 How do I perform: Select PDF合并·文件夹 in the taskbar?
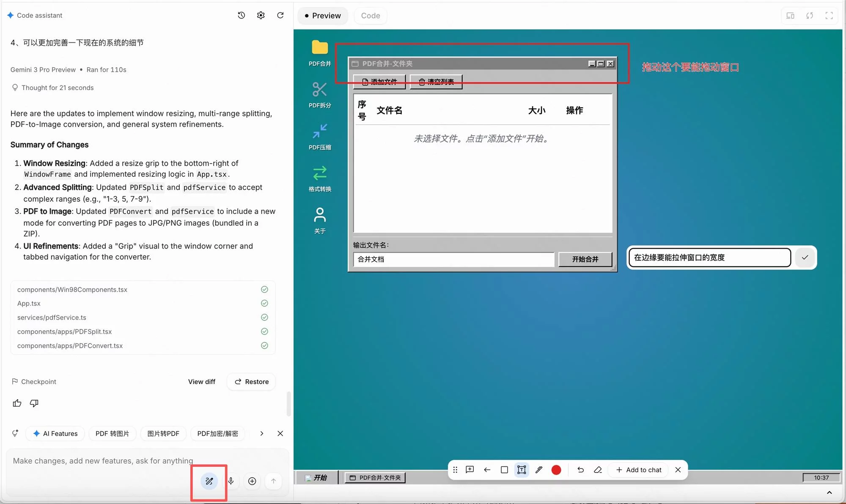(374, 477)
